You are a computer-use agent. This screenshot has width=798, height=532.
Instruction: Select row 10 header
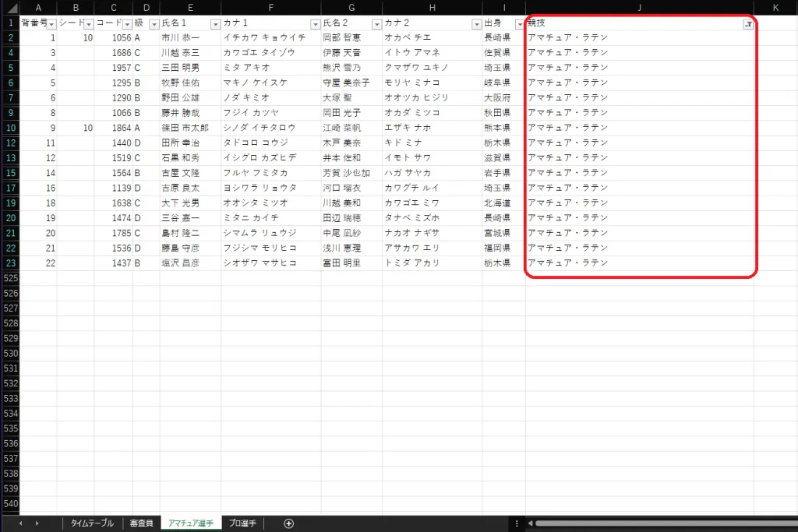(x=9, y=128)
